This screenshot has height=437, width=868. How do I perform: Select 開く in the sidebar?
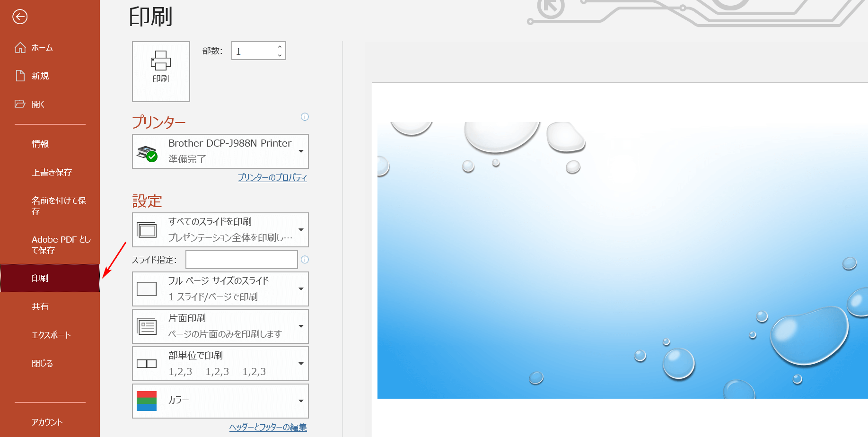tap(50, 104)
